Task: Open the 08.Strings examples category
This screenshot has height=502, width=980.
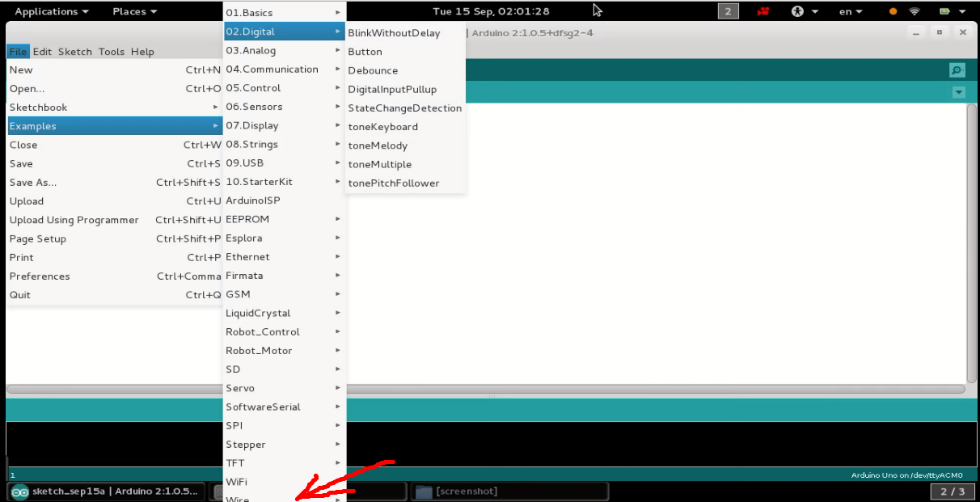Action: click(285, 144)
